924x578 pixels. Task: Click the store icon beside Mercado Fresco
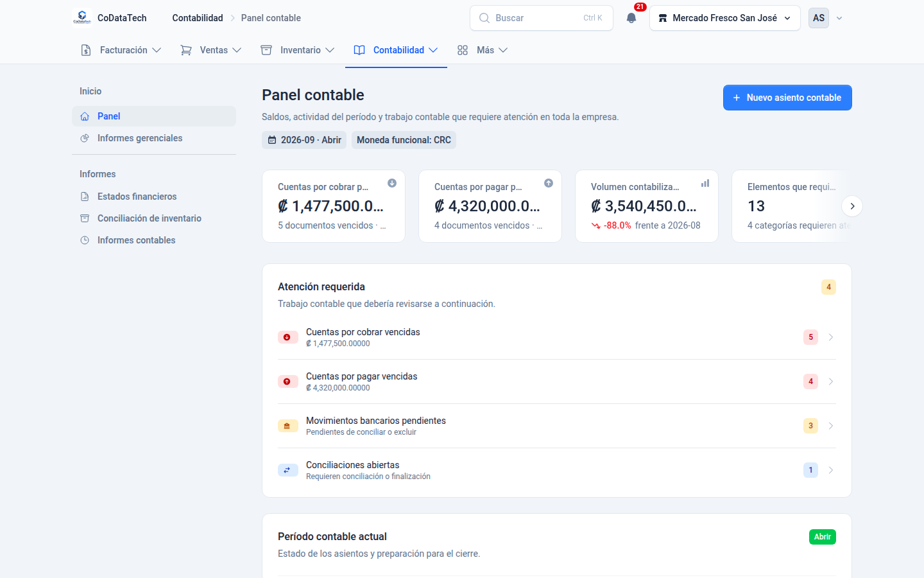pos(663,18)
